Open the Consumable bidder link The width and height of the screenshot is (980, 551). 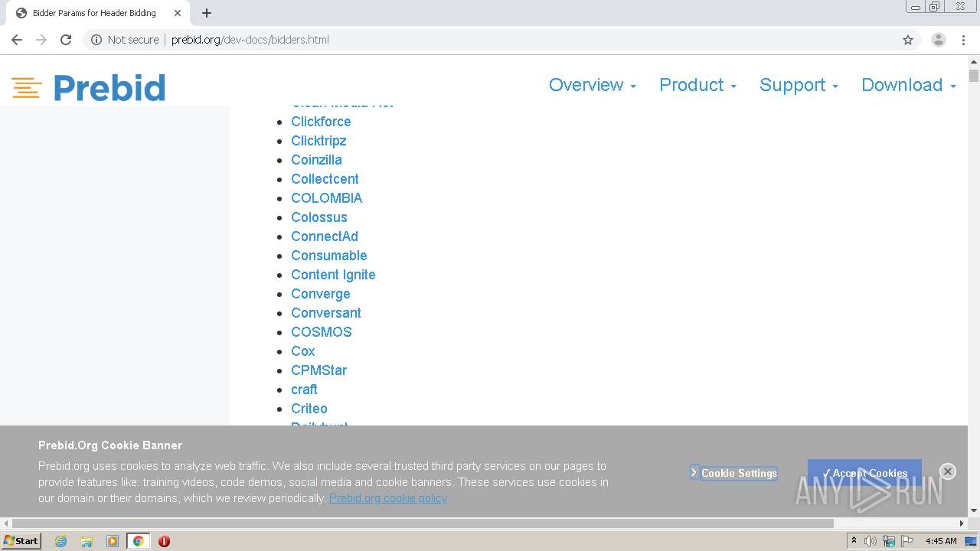(329, 256)
